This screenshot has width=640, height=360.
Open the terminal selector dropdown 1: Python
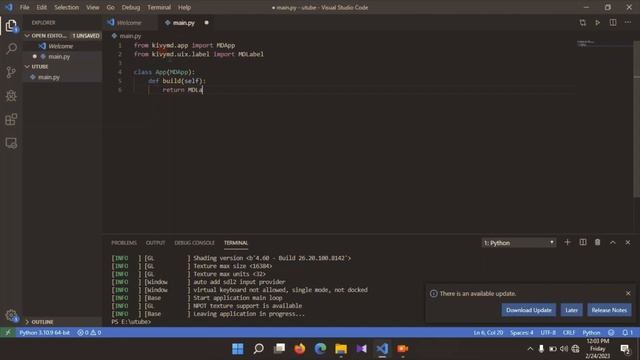point(518,243)
